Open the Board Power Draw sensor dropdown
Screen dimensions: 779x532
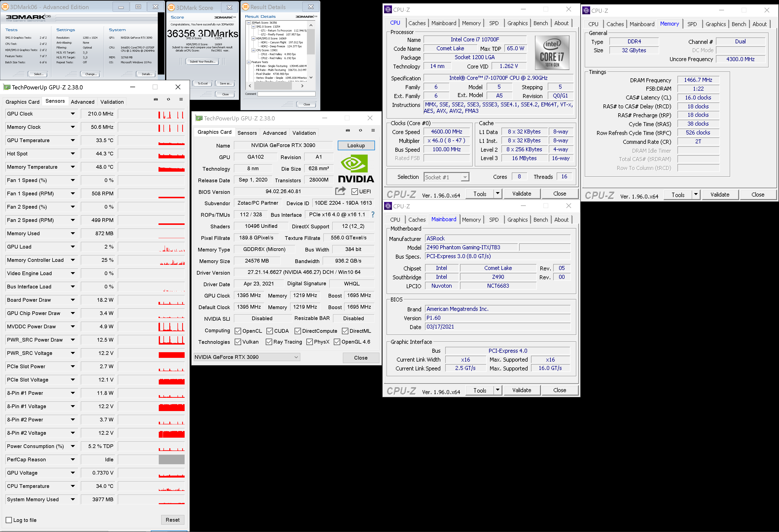point(73,300)
